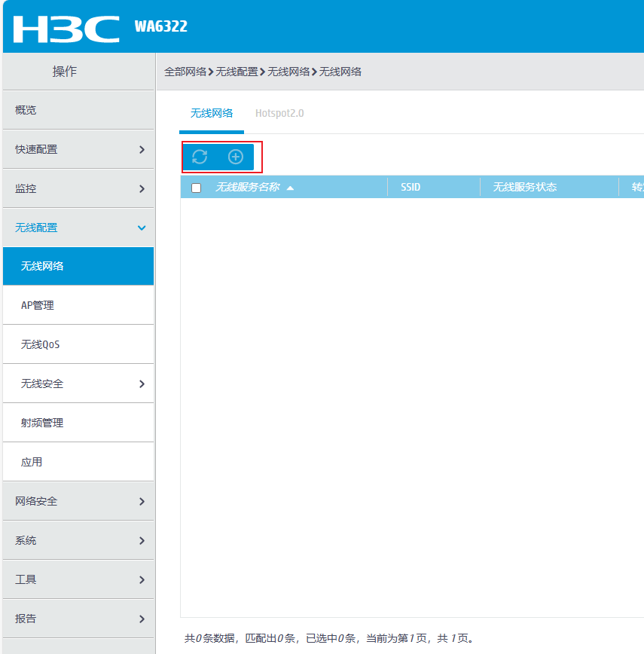
Task: Open the 无线QoS page
Action: [x=78, y=344]
